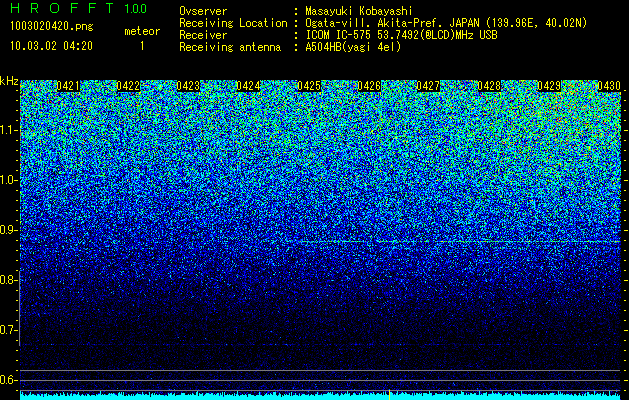Click the Receiving antenna label
This screenshot has height=400, width=629.
point(230,47)
